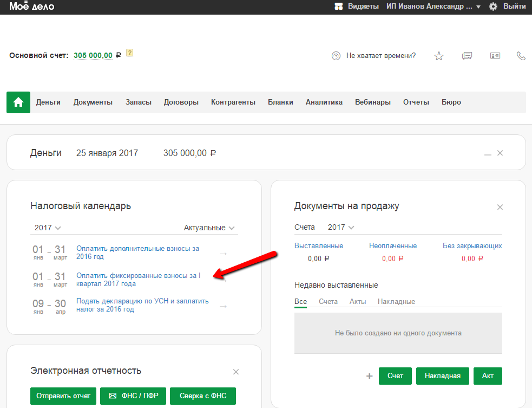This screenshot has width=532, height=408.
Task: Open the Отчеты menu
Action: point(416,102)
